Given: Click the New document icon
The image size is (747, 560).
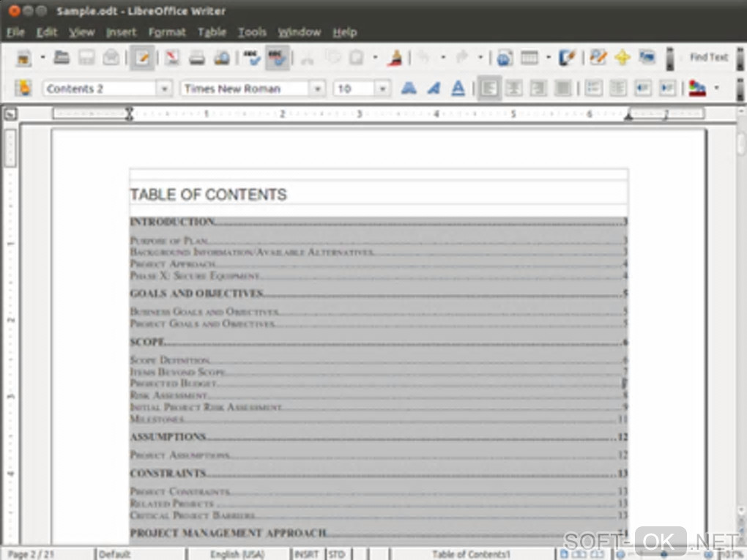Looking at the screenshot, I should coord(23,58).
